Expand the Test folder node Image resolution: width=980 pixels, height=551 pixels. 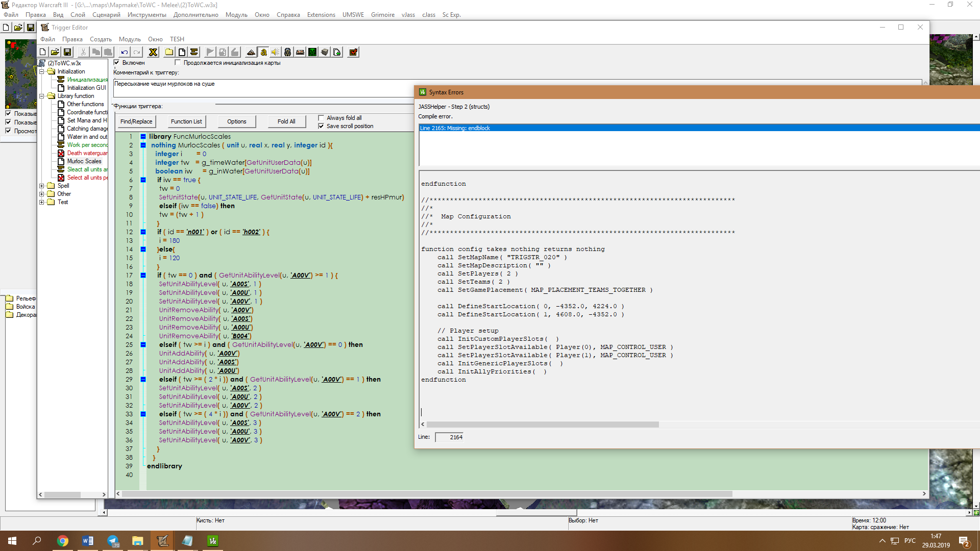(42, 202)
